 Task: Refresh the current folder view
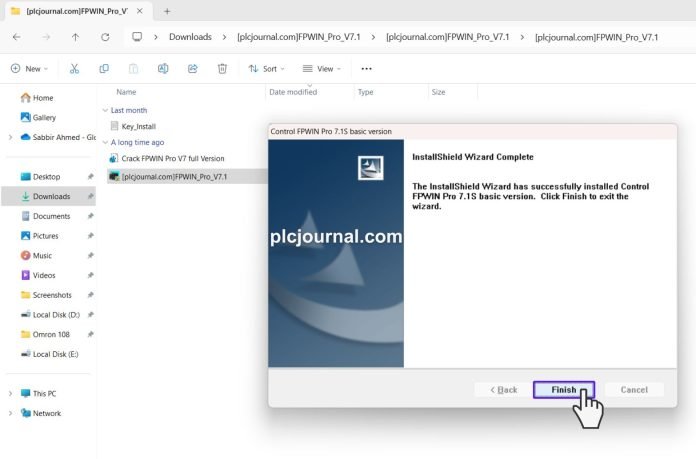105,37
